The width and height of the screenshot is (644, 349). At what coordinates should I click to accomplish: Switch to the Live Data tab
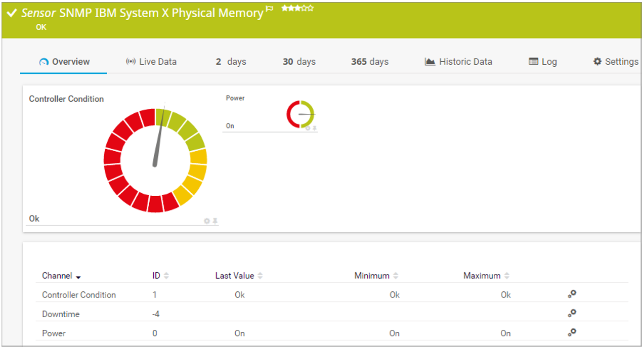coord(159,61)
